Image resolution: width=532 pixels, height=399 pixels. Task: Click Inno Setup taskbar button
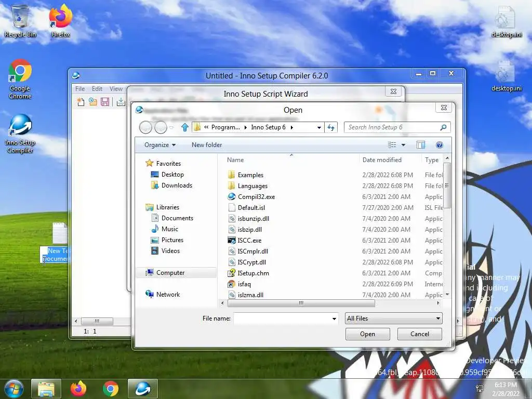pyautogui.click(x=143, y=389)
